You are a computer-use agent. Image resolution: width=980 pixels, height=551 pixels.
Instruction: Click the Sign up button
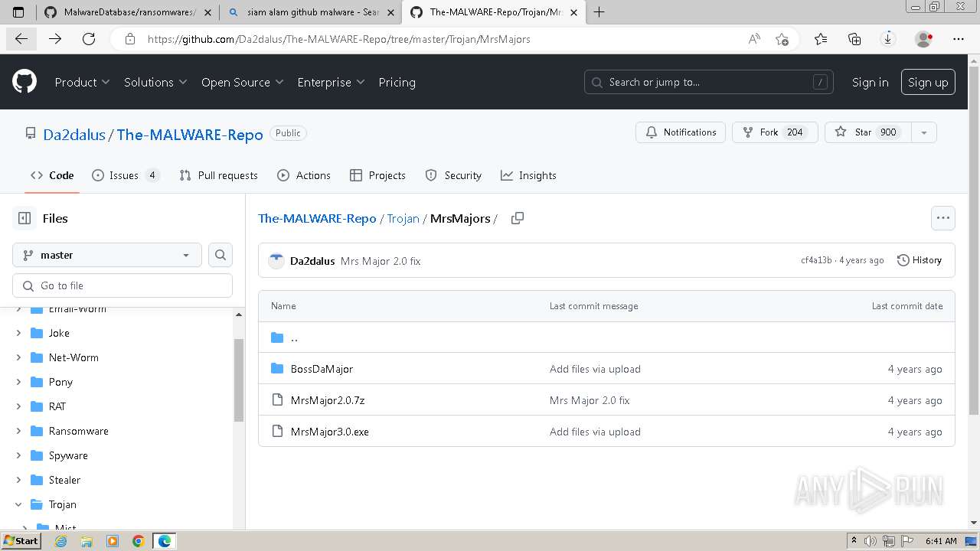click(928, 82)
